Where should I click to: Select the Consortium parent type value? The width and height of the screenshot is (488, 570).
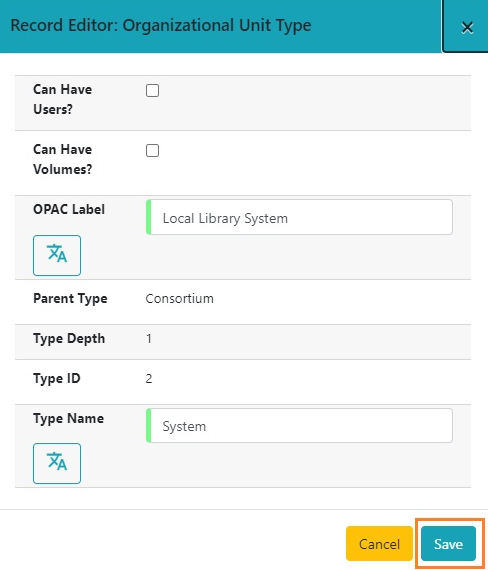[180, 298]
